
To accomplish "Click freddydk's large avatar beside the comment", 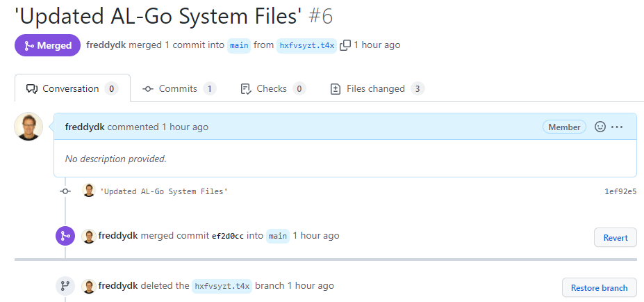I will coord(28,127).
